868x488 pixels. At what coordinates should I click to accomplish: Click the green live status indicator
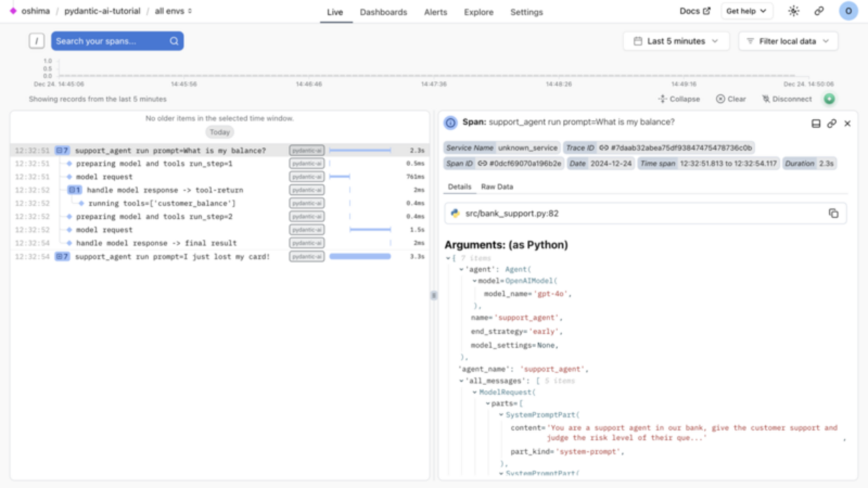(829, 99)
